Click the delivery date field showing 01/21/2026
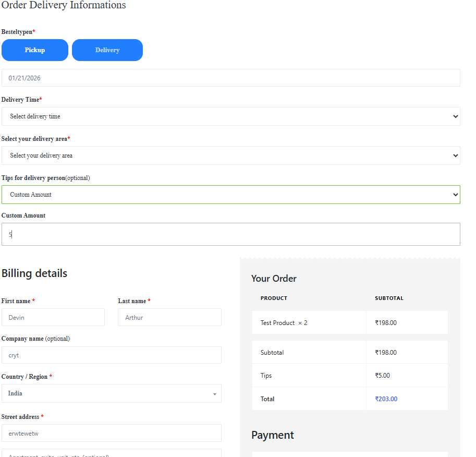 point(230,78)
